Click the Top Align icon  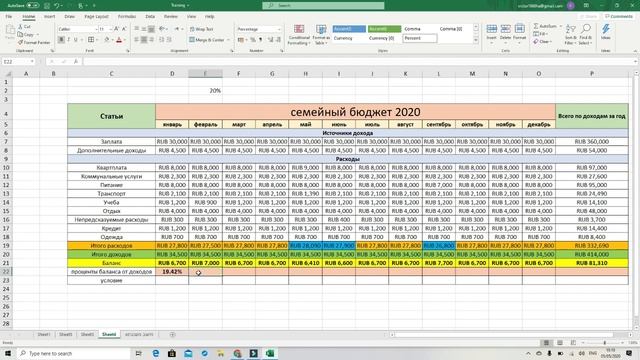(136, 29)
